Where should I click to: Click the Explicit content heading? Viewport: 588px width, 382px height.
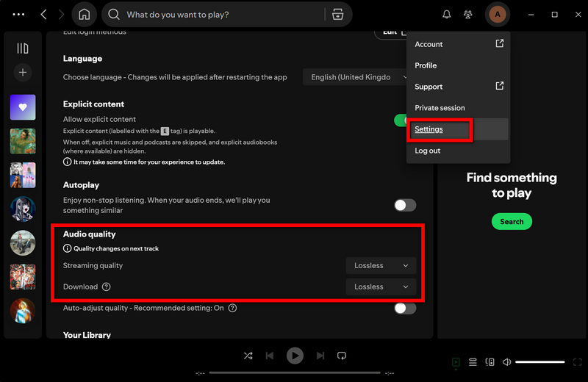pyautogui.click(x=93, y=104)
